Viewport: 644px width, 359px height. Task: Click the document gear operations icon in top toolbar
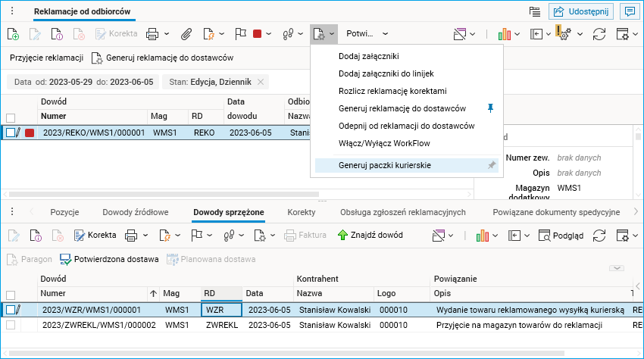tap(319, 34)
